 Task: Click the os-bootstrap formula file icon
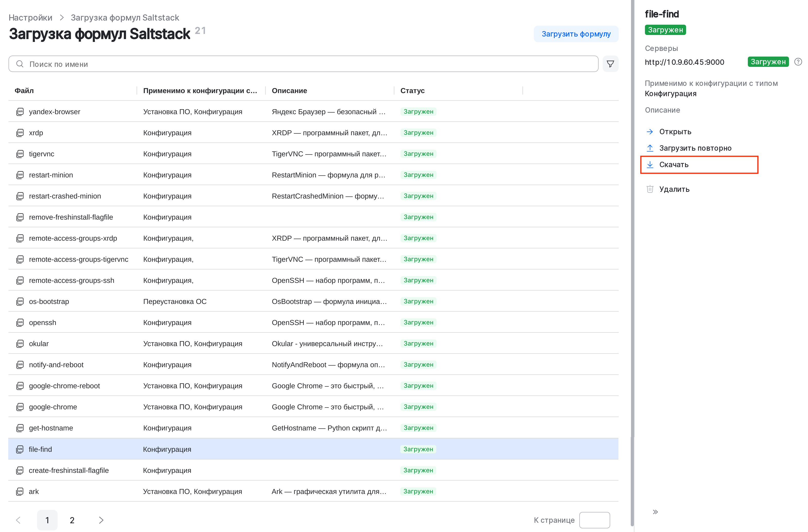pyautogui.click(x=20, y=301)
